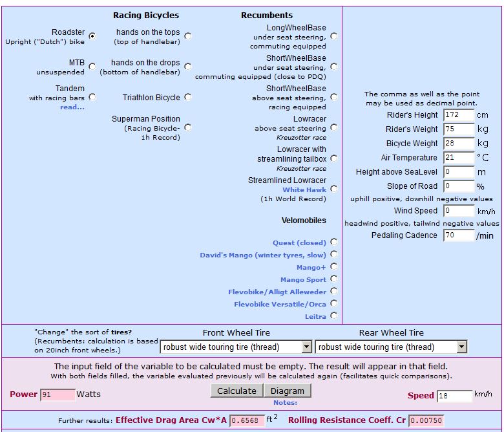Click the 'Velomobiles' heading text

pyautogui.click(x=304, y=221)
